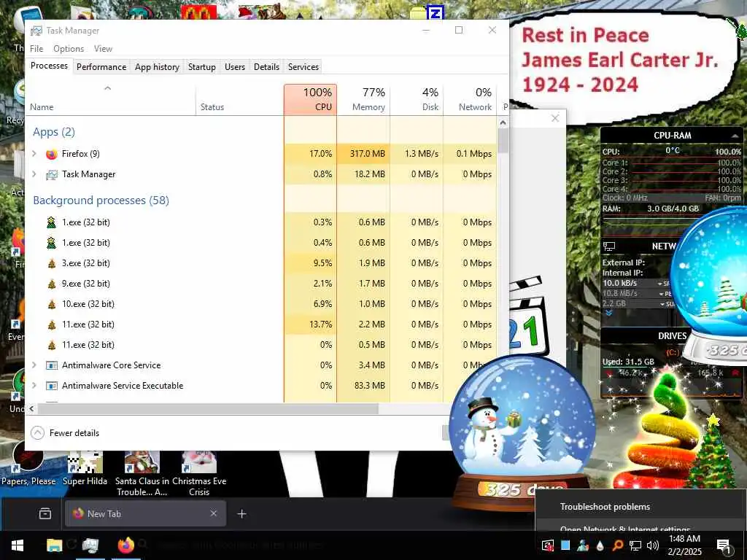Click the Antimalware Core Service icon

pyautogui.click(x=52, y=365)
